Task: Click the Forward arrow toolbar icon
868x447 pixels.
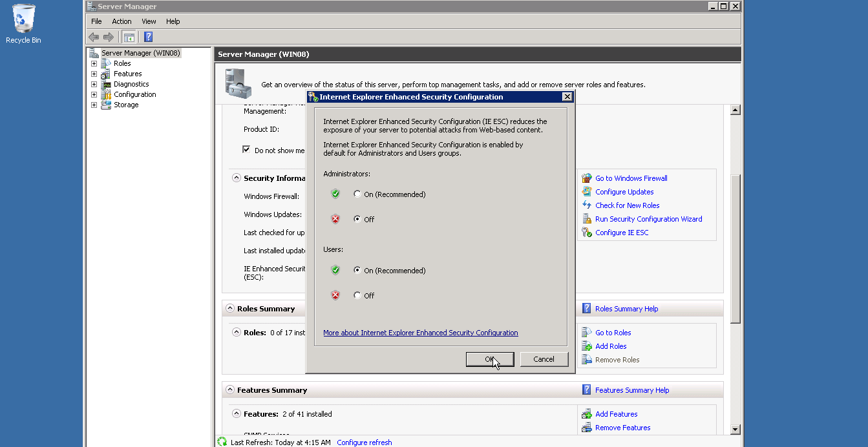Action: click(x=109, y=37)
